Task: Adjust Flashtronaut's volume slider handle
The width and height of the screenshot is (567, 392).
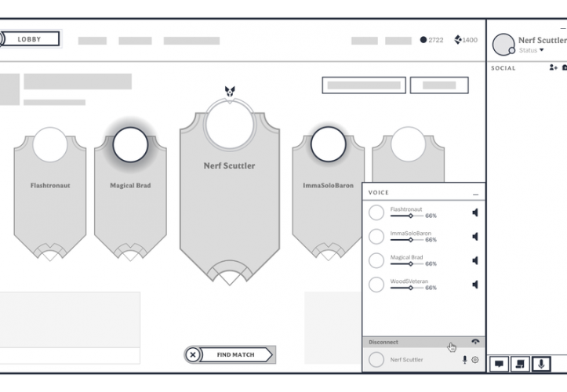Action: 411,216
